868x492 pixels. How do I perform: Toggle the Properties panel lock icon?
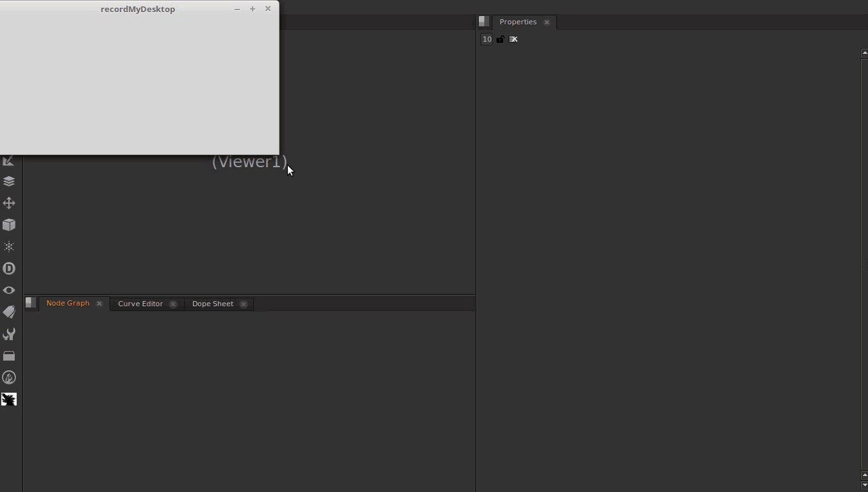(500, 39)
